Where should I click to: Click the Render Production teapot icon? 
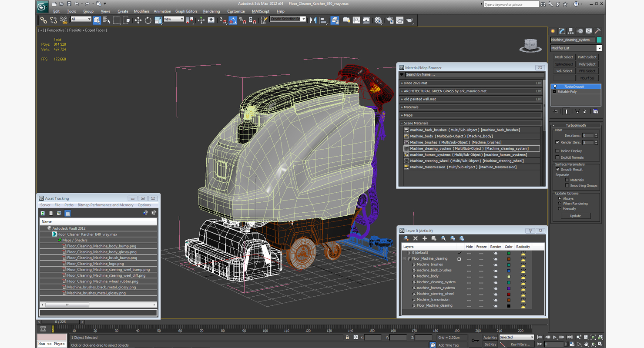409,20
